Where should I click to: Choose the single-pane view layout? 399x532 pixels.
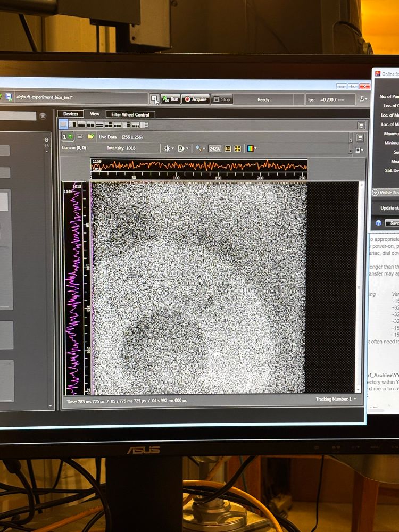tap(63, 124)
